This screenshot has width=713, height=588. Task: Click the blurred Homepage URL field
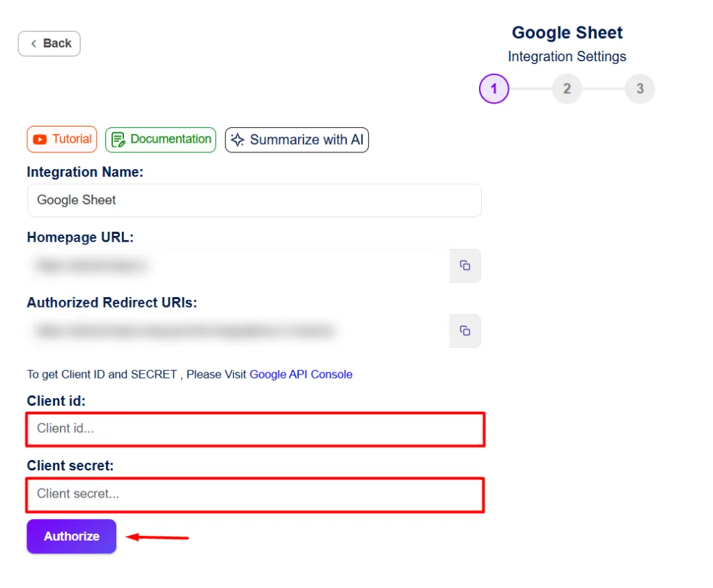(x=238, y=265)
